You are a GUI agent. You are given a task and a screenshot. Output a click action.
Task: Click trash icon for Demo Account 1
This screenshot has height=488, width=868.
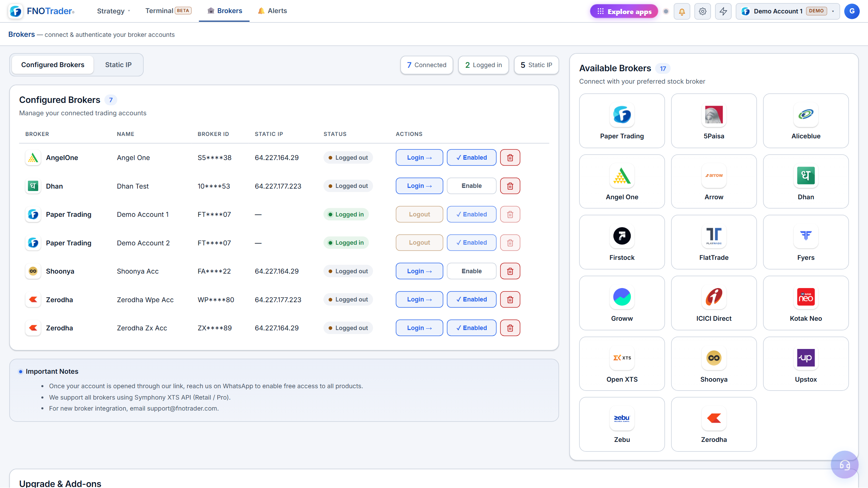pos(510,214)
